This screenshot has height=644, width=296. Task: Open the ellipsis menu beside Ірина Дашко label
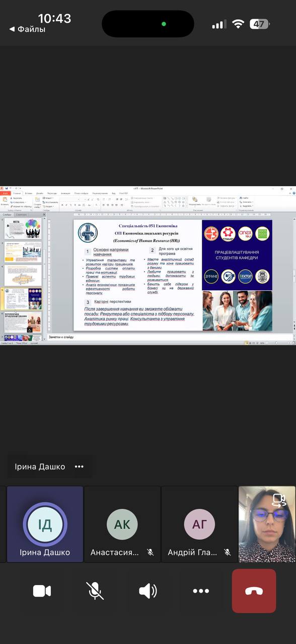coord(79,466)
